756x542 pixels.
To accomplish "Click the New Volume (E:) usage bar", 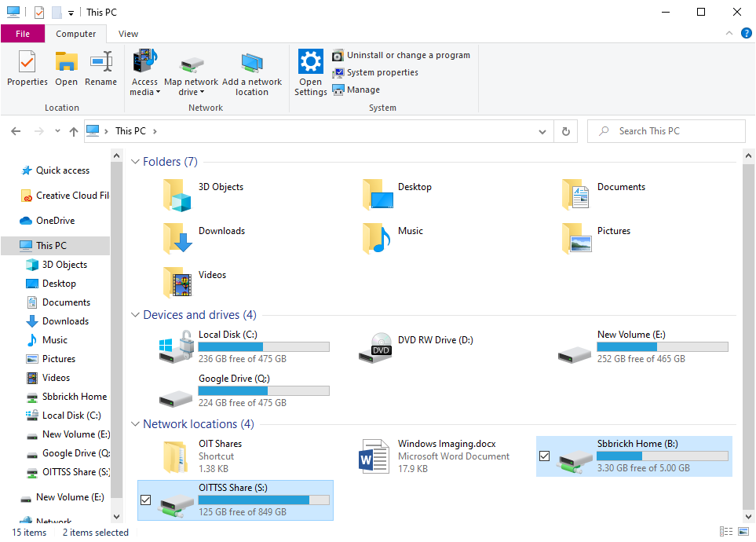I will 663,346.
